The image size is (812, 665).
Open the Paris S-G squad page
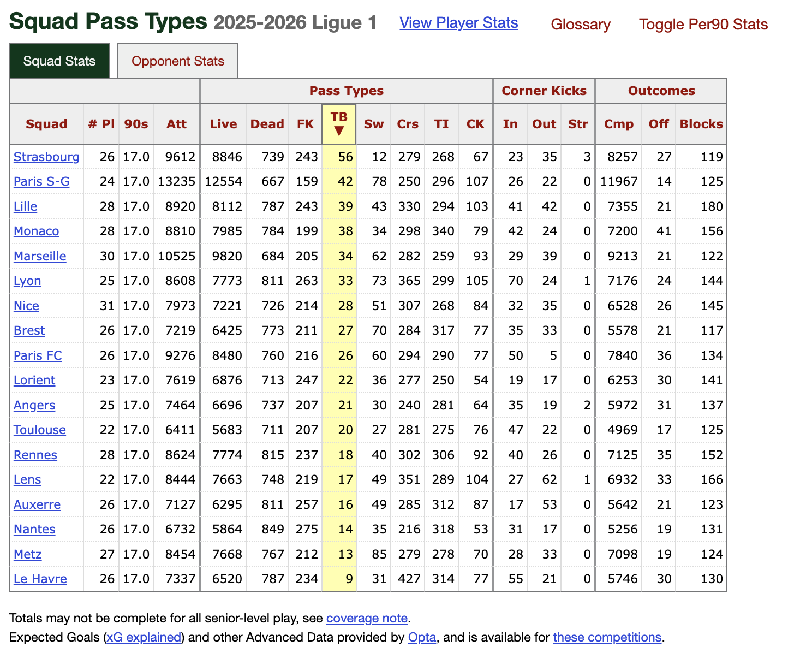coord(41,182)
